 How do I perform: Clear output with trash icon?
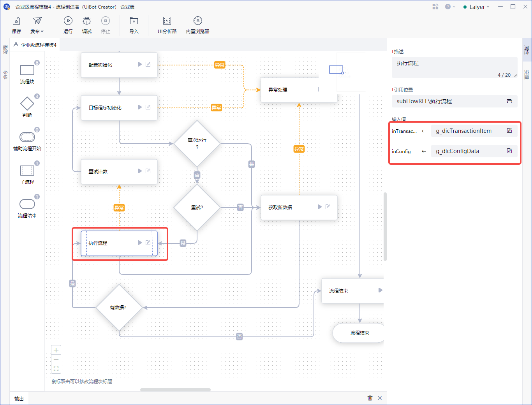click(x=370, y=398)
